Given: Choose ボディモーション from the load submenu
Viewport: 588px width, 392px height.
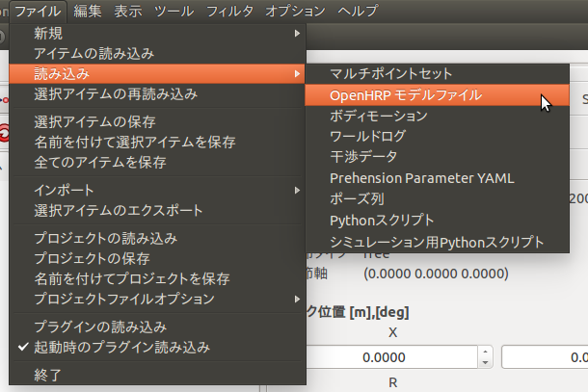Looking at the screenshot, I should coord(378,116).
